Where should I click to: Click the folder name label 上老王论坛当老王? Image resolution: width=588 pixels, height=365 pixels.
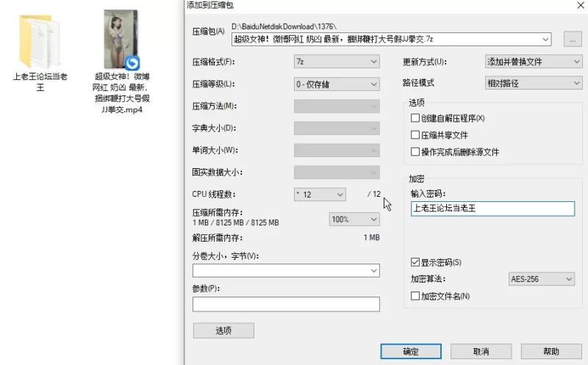pos(40,82)
